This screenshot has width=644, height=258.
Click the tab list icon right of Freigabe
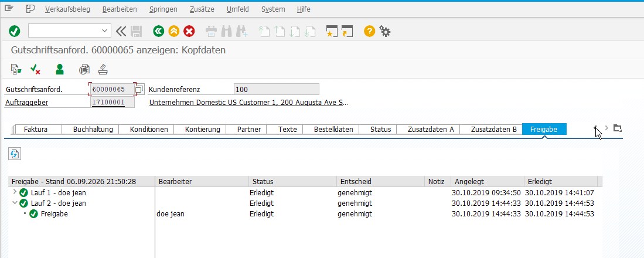[x=617, y=128]
